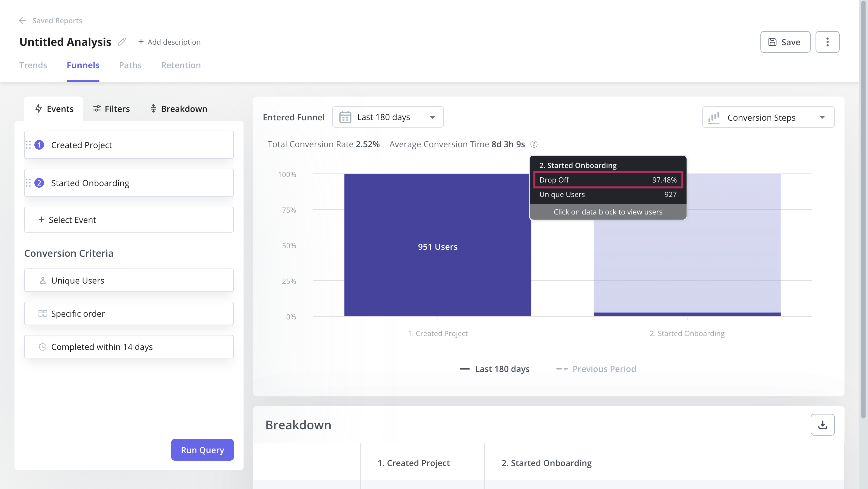This screenshot has height=489, width=868.
Task: Click the 951 Users funnel bar
Action: point(437,246)
